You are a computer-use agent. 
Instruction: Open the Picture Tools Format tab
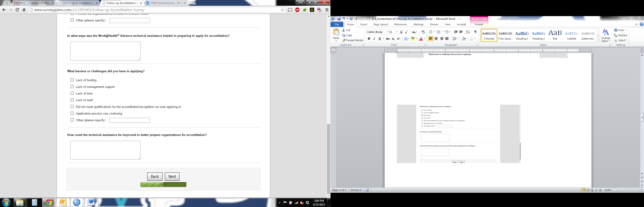click(479, 24)
